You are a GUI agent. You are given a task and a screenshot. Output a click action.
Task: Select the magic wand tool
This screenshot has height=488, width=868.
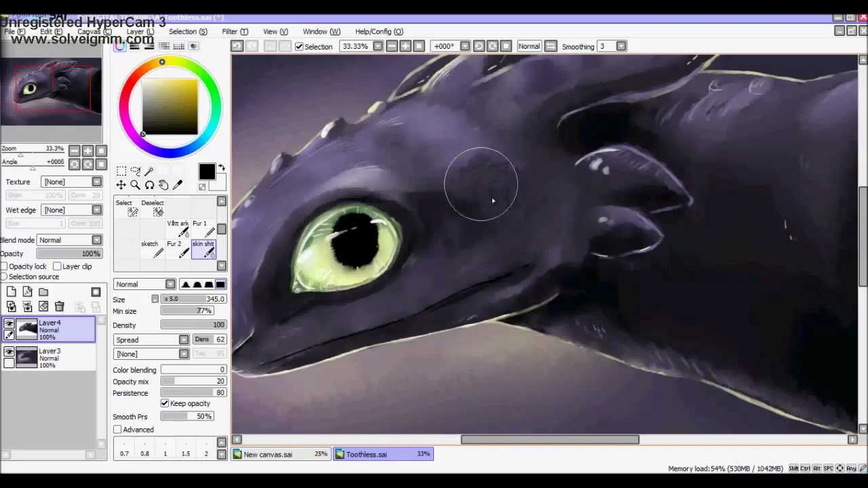click(x=150, y=171)
